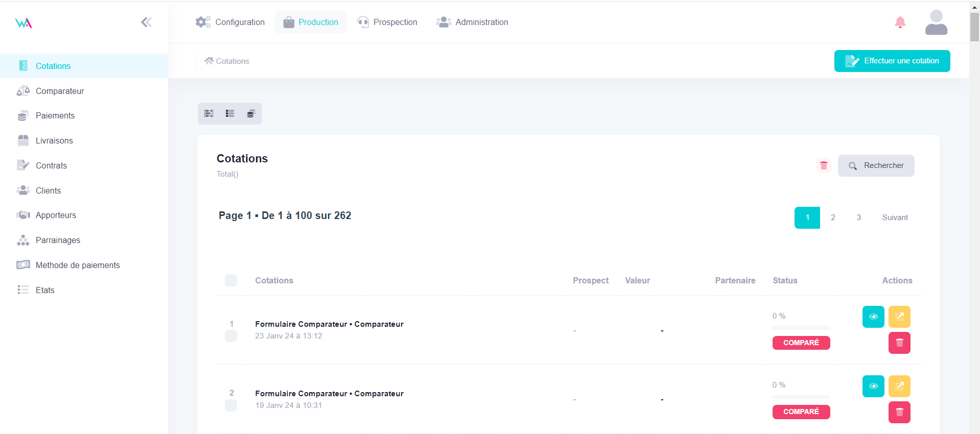Screen dimensions: 980x434
Task: Click the Rechercher search button
Action: [x=876, y=165]
